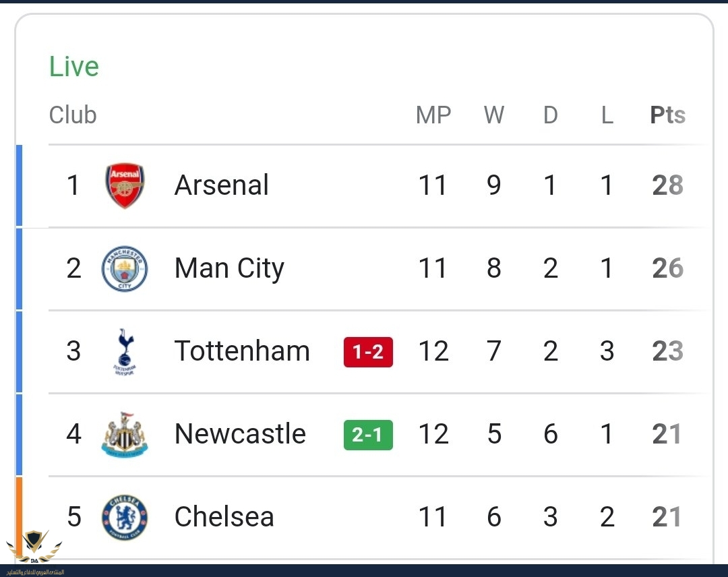Click the Pts column header
The width and height of the screenshot is (728, 577).
[x=667, y=115]
